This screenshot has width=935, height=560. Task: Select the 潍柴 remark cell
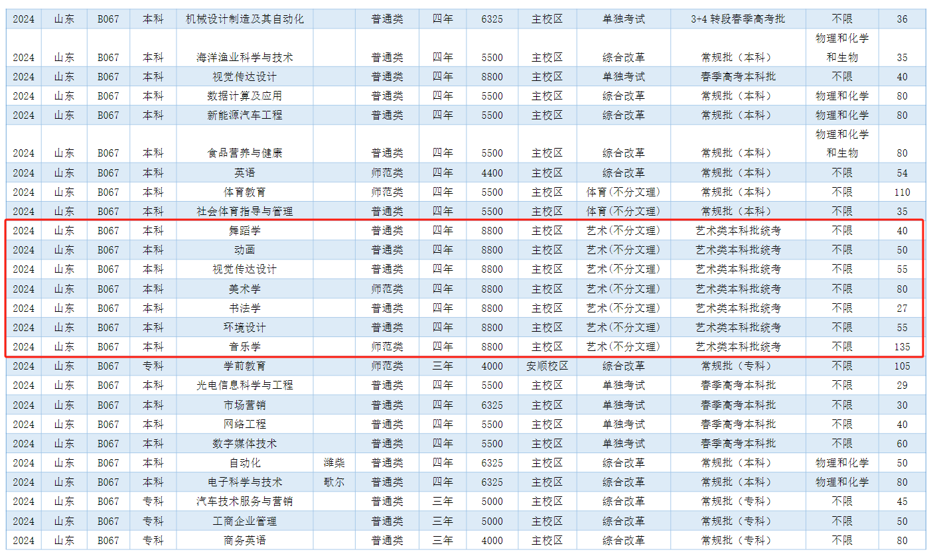[334, 462]
